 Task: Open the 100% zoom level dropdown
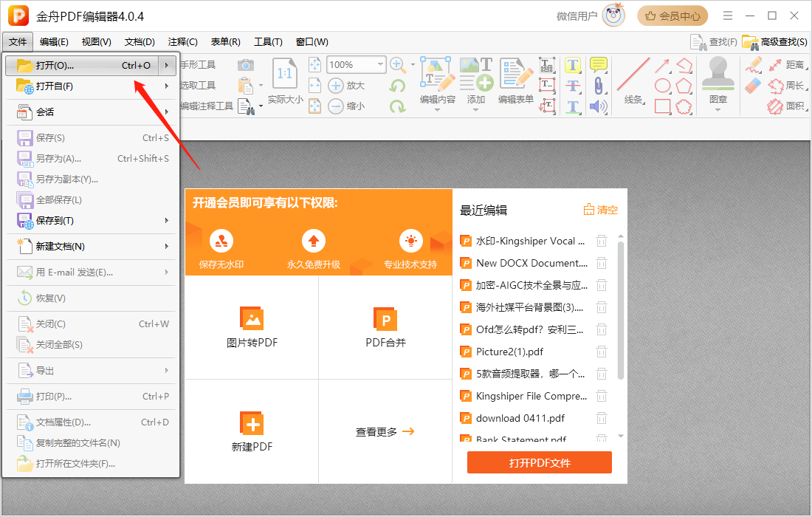point(381,64)
